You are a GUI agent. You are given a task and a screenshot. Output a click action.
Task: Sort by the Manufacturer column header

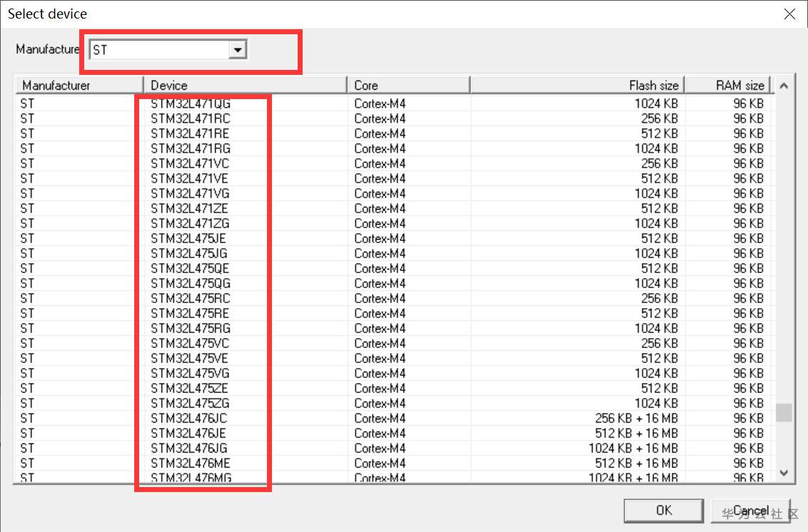(x=79, y=85)
